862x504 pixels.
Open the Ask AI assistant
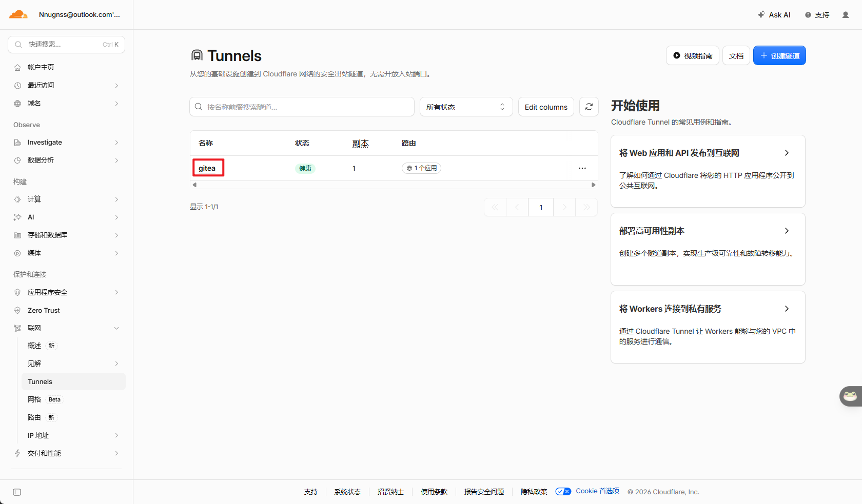[x=774, y=15]
